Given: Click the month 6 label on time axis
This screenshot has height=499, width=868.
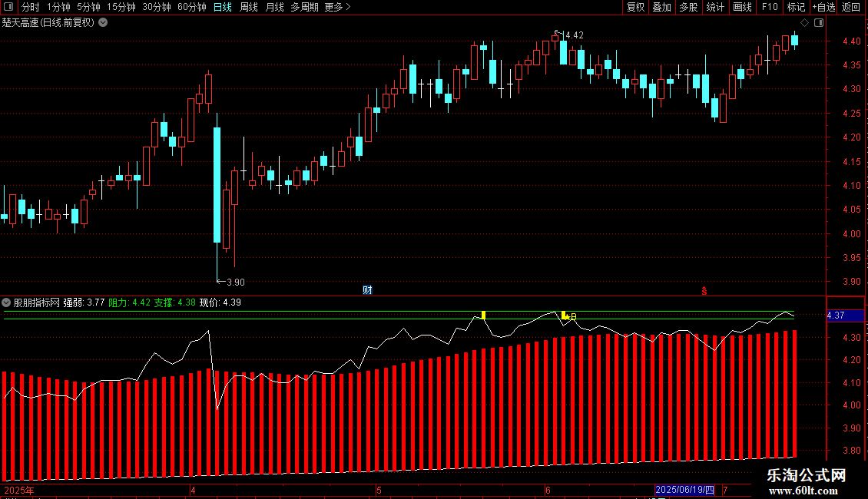Looking at the screenshot, I should (548, 490).
